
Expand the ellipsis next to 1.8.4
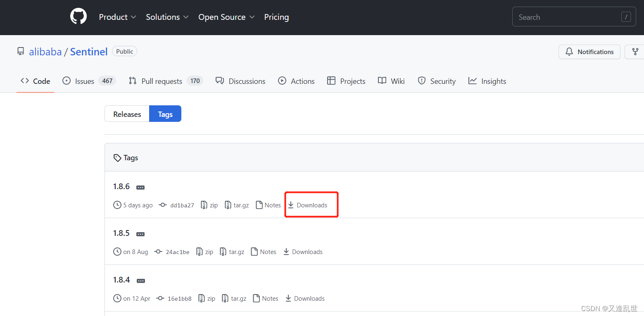coord(140,281)
